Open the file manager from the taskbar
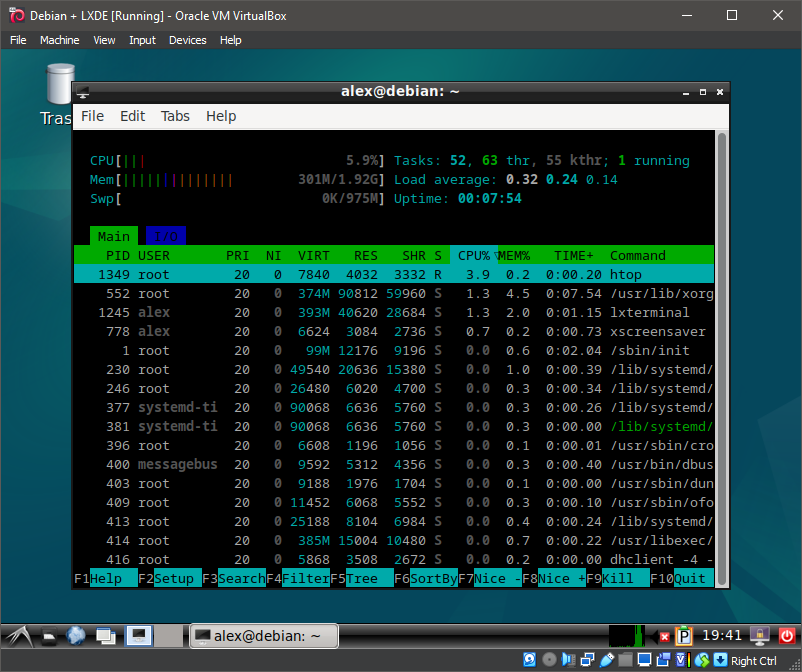This screenshot has height=672, width=802. pyautogui.click(x=51, y=635)
